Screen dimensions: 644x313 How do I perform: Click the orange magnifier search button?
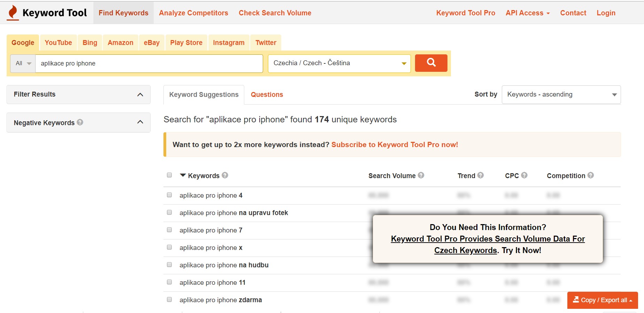(x=431, y=63)
